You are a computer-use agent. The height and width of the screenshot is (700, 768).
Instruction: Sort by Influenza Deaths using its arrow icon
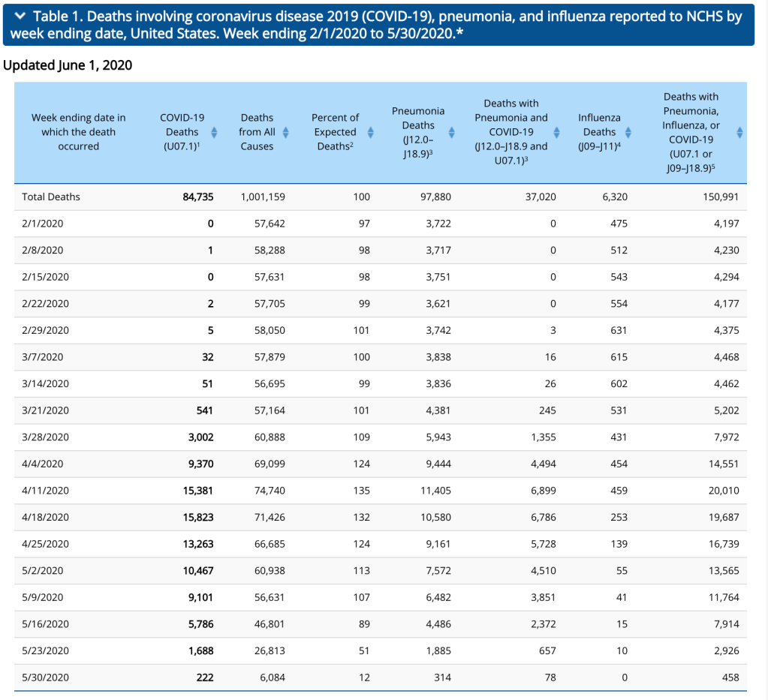[x=628, y=132]
